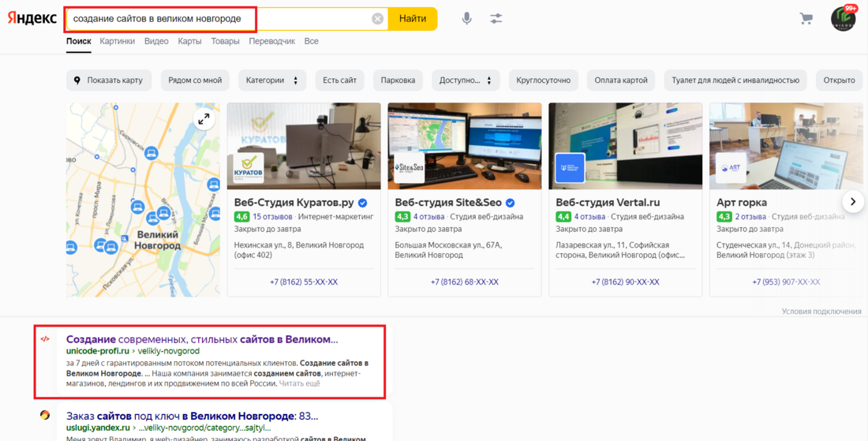Open Веб-студия Vertal.ru title
The height and width of the screenshot is (441, 868).
[x=608, y=202]
